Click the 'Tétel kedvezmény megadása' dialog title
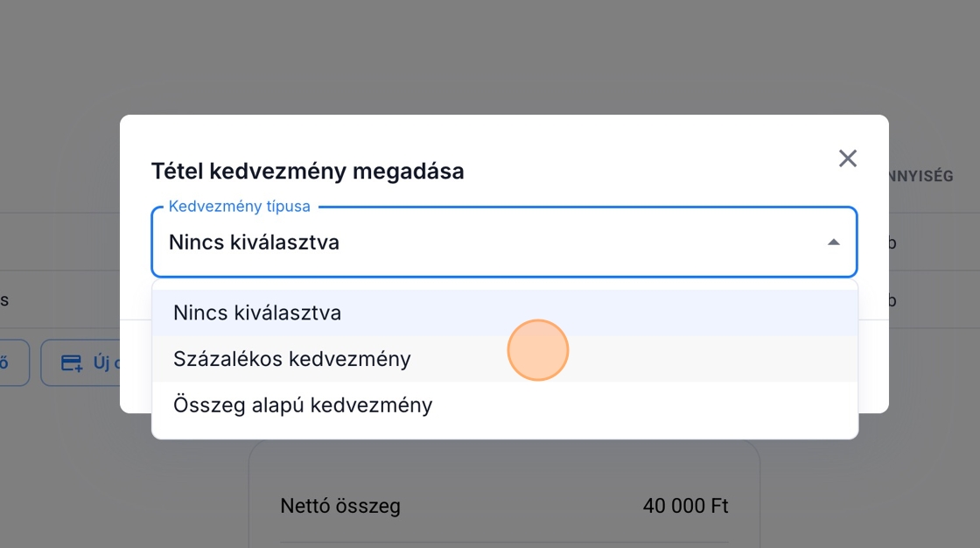The image size is (980, 548). pos(307,171)
